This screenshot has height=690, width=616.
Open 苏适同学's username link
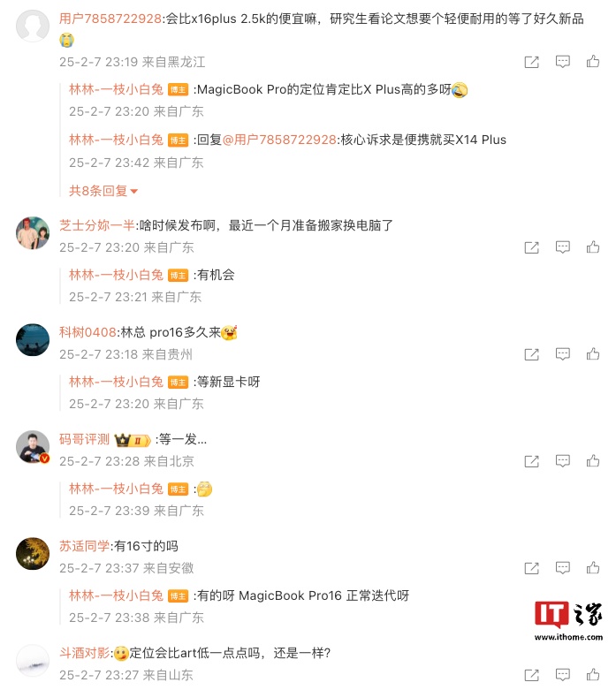84,546
